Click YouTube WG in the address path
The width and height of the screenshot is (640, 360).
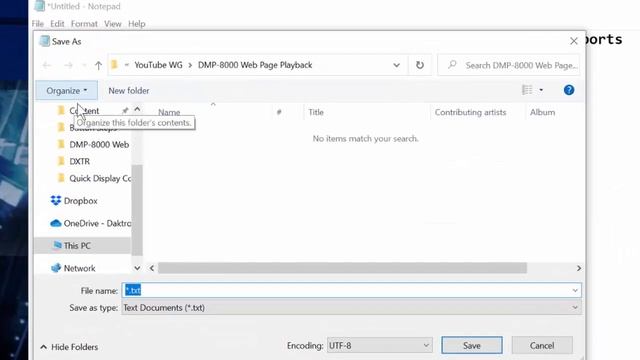click(x=158, y=65)
